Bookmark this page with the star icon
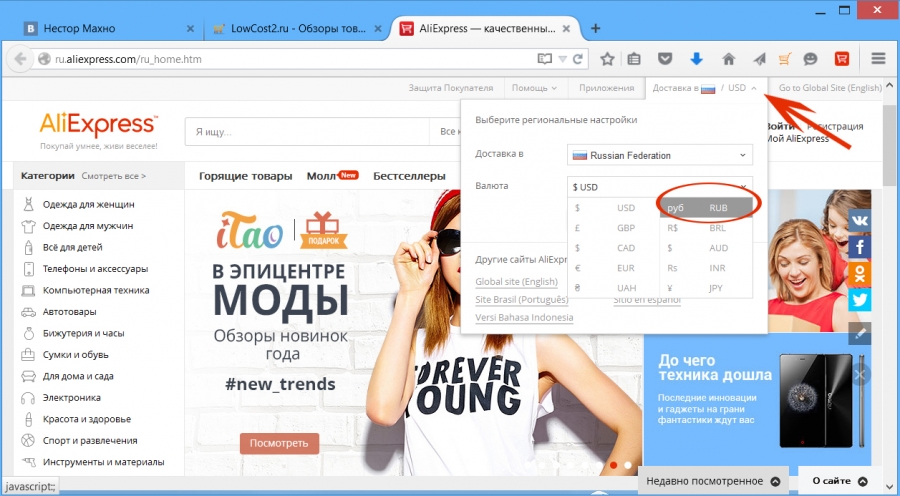This screenshot has width=900, height=496. click(x=607, y=59)
